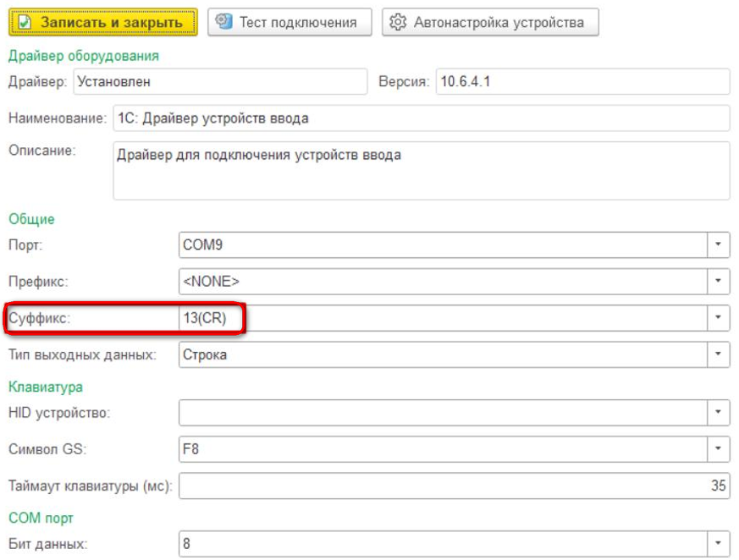Focus the Наименование input field
The height and width of the screenshot is (560, 739).
click(422, 118)
